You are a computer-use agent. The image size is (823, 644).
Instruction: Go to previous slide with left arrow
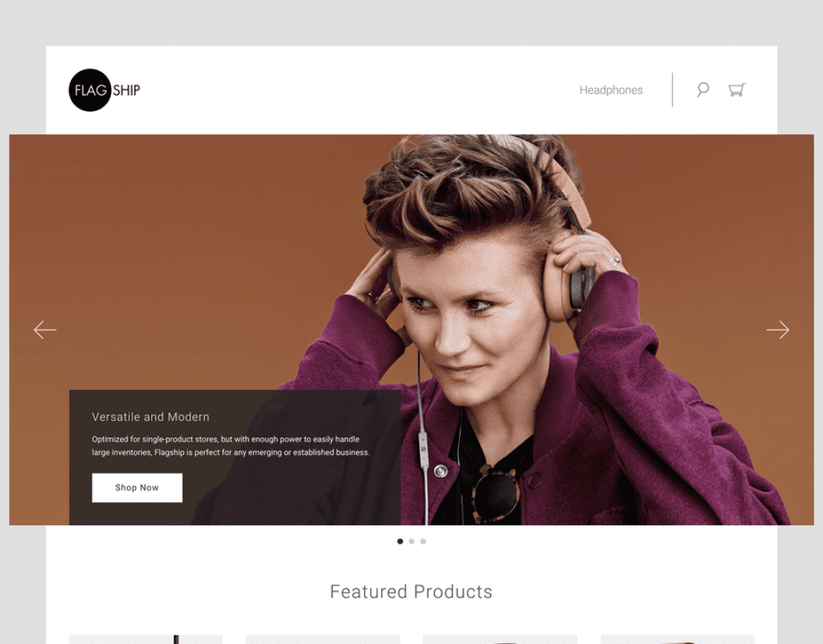(45, 330)
